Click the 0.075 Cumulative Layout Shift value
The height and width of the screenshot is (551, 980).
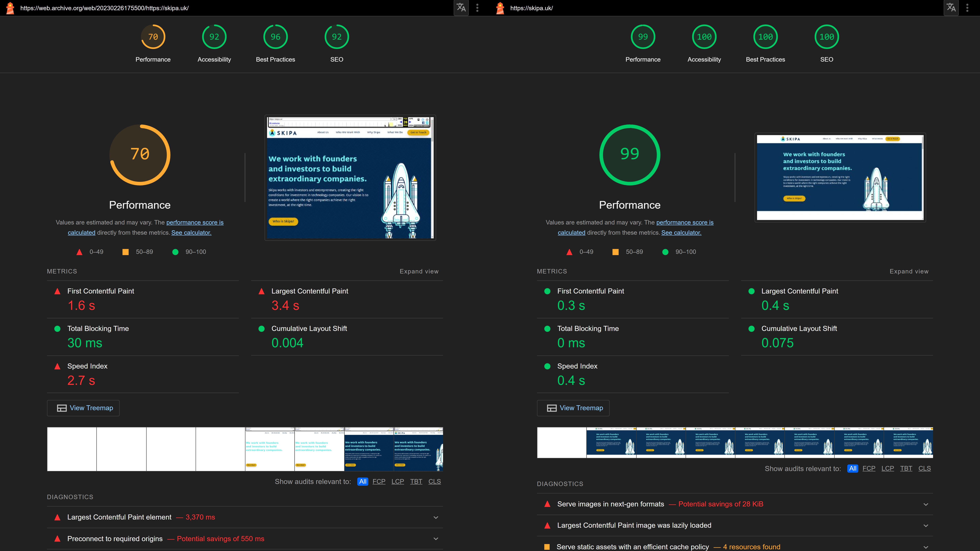[778, 343]
